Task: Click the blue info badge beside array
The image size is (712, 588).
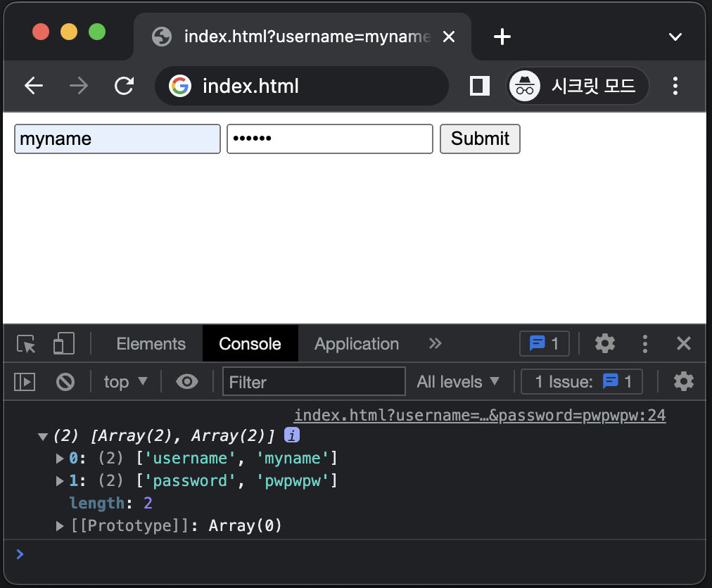Action: click(291, 435)
